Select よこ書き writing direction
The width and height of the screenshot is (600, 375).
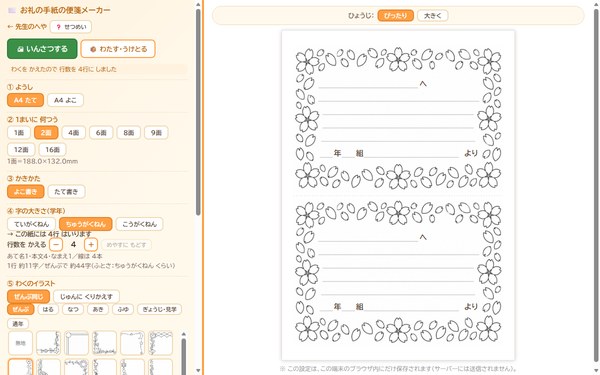point(26,192)
